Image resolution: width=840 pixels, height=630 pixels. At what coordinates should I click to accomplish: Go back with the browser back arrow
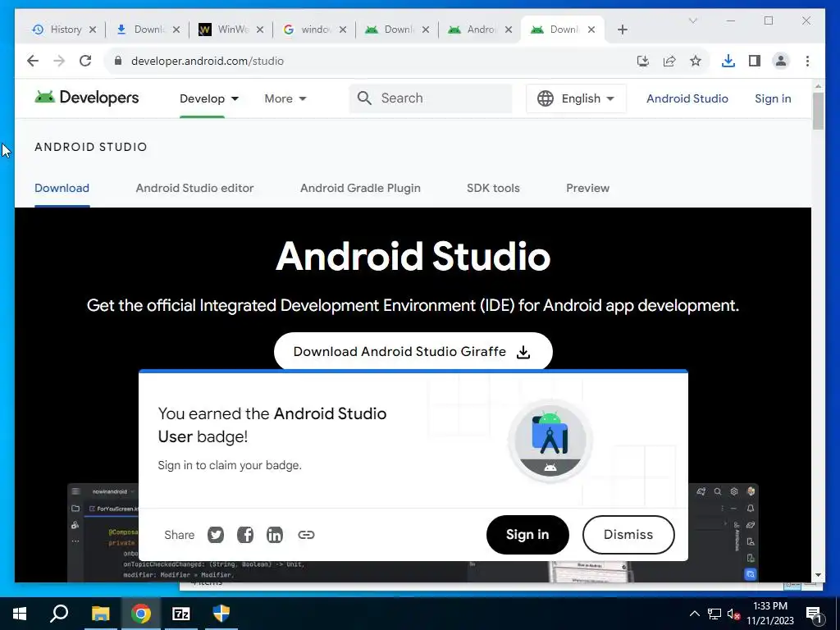tap(33, 61)
